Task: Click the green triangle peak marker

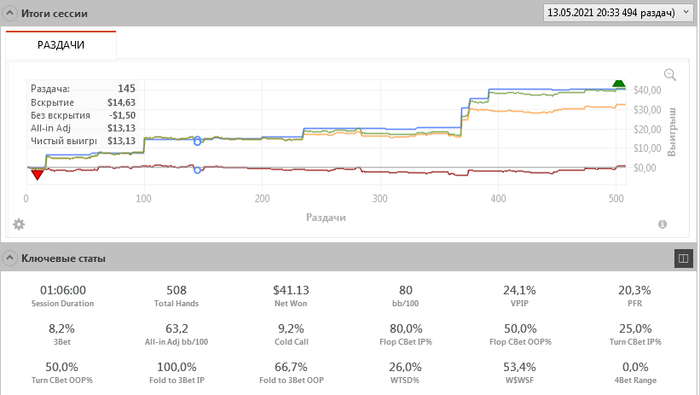Action: coord(618,83)
